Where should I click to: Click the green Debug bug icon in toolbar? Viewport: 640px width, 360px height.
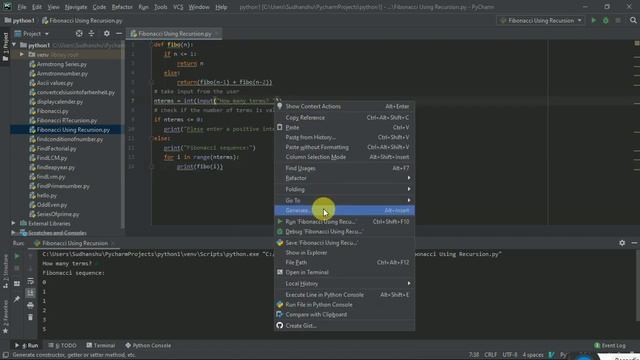[x=606, y=20]
